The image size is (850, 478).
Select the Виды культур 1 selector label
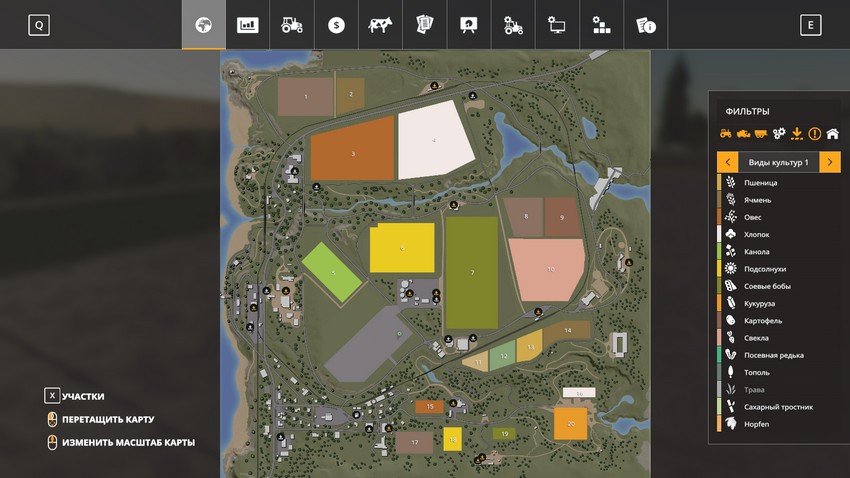(x=778, y=162)
